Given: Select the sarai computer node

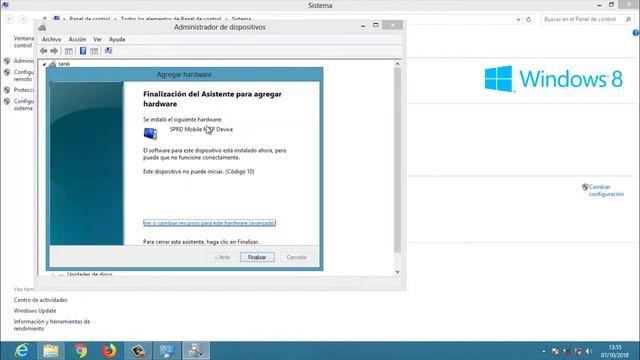Looking at the screenshot, I should point(64,64).
